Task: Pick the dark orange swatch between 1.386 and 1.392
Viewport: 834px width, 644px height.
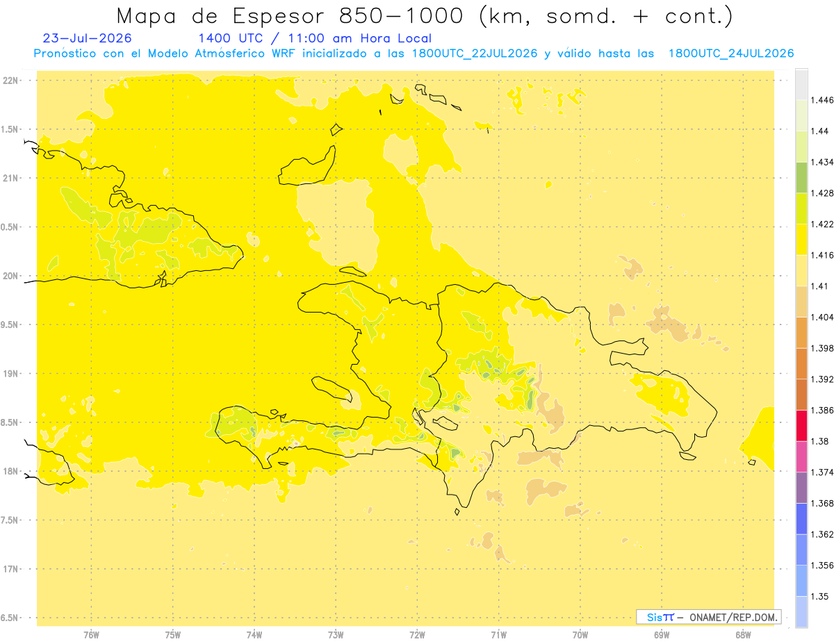Action: click(x=801, y=395)
